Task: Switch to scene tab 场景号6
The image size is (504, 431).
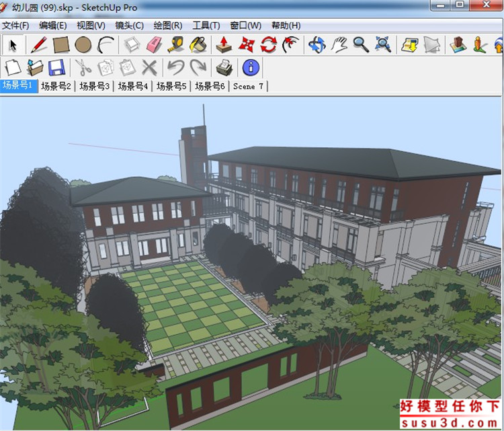Action: pos(210,86)
